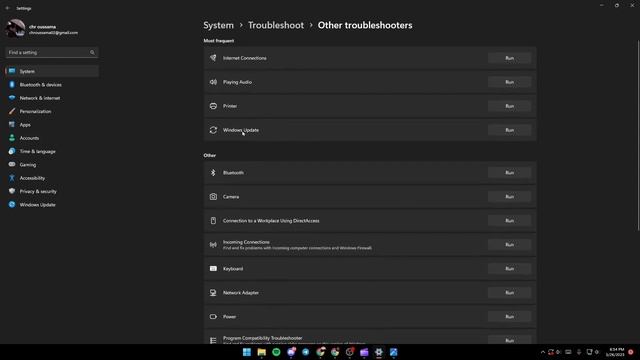Click the Incoming Connections antenna icon

click(x=213, y=244)
